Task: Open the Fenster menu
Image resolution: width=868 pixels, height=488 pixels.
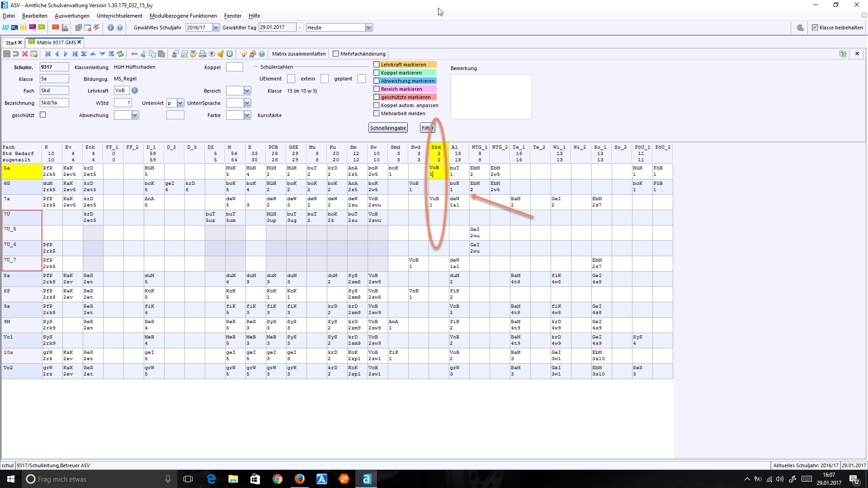Action: (232, 16)
